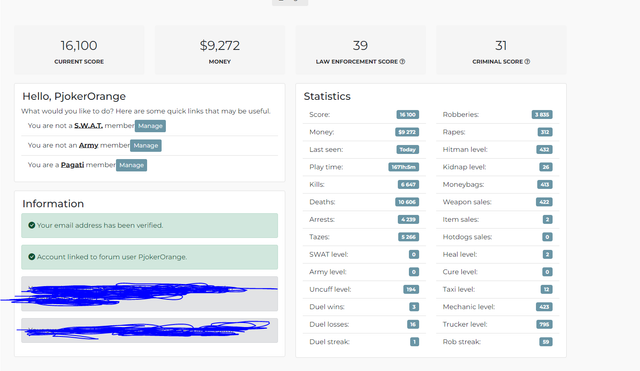The width and height of the screenshot is (640, 371).
Task: Select the $9,272 Money card
Action: [x=220, y=50]
